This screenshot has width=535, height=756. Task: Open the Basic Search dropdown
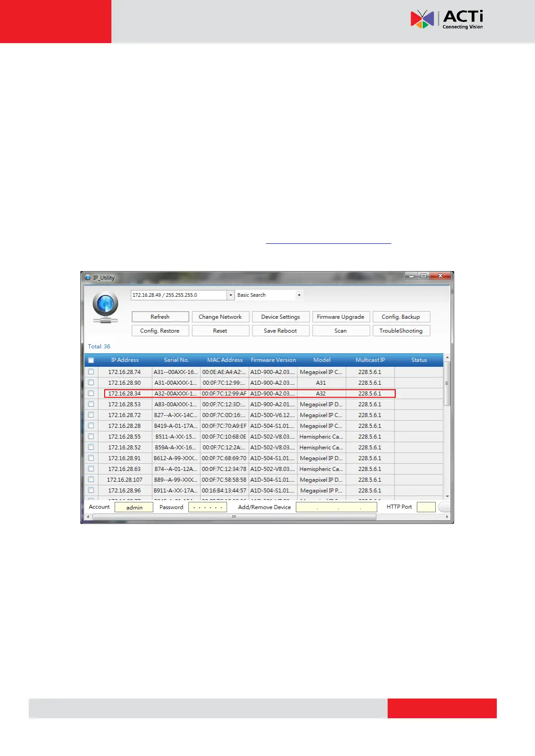coord(299,295)
